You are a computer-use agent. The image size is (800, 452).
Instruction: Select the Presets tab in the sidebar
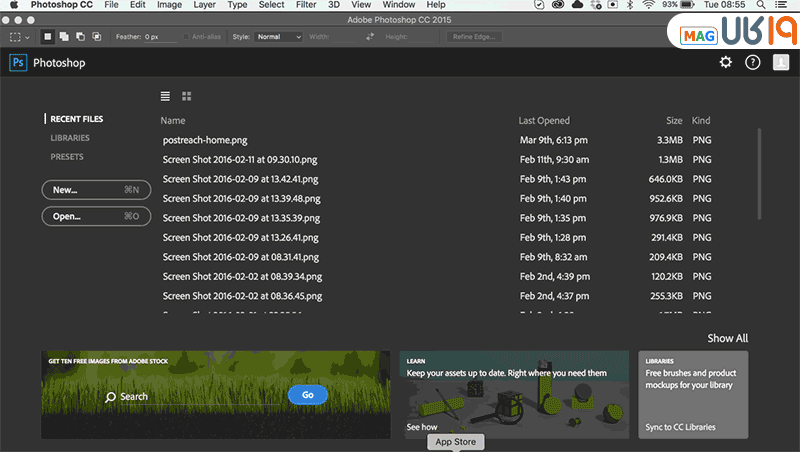click(x=67, y=157)
